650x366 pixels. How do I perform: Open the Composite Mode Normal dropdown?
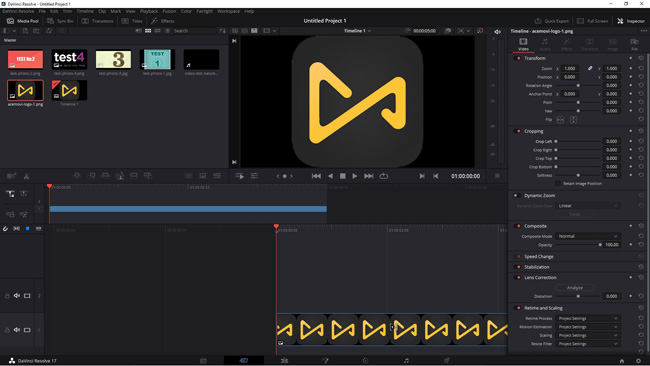[588, 236]
